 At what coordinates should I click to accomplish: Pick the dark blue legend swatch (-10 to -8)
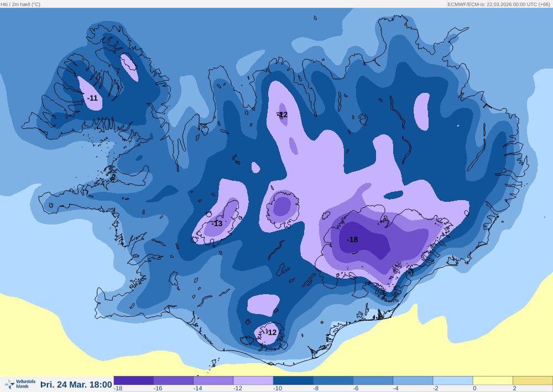point(293,380)
